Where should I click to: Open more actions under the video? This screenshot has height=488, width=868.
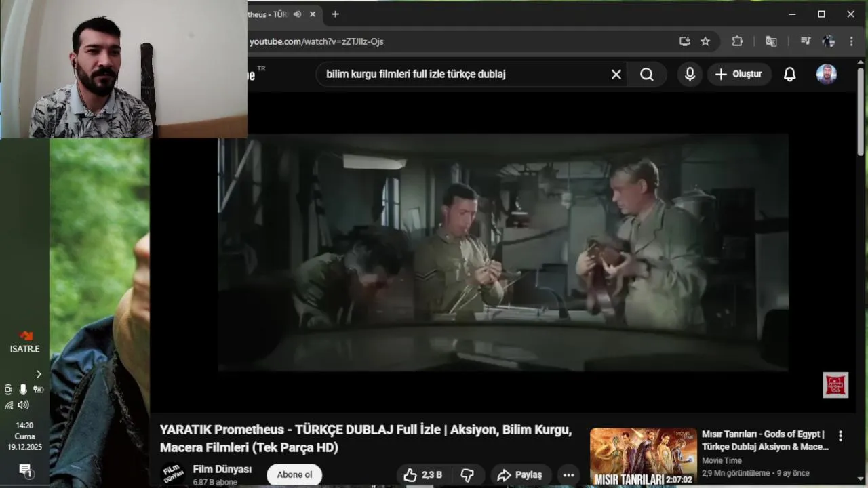point(568,475)
